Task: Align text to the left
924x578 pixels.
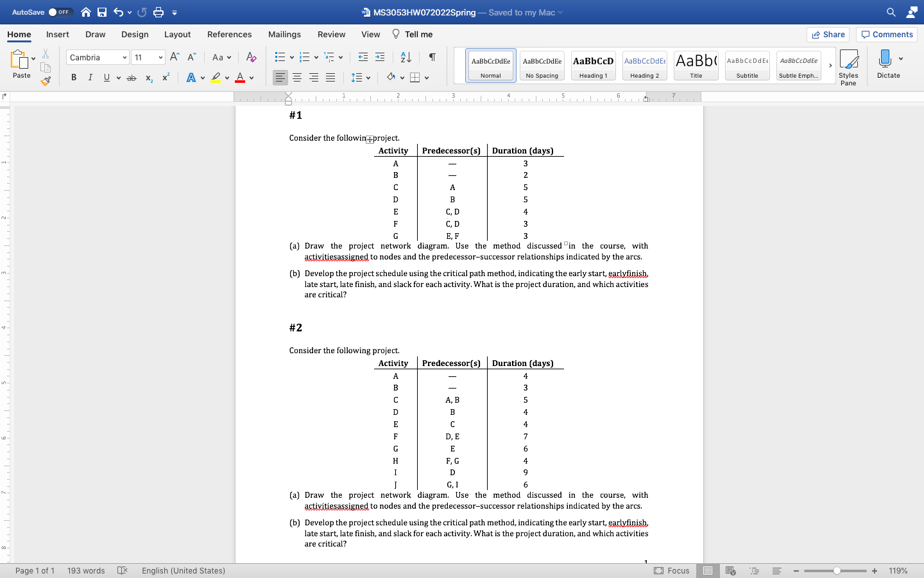Action: (x=280, y=78)
